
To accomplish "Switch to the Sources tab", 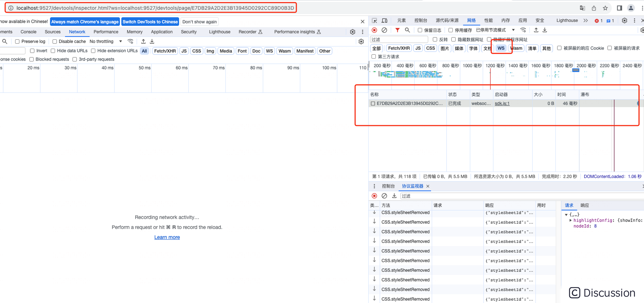I will pyautogui.click(x=52, y=32).
